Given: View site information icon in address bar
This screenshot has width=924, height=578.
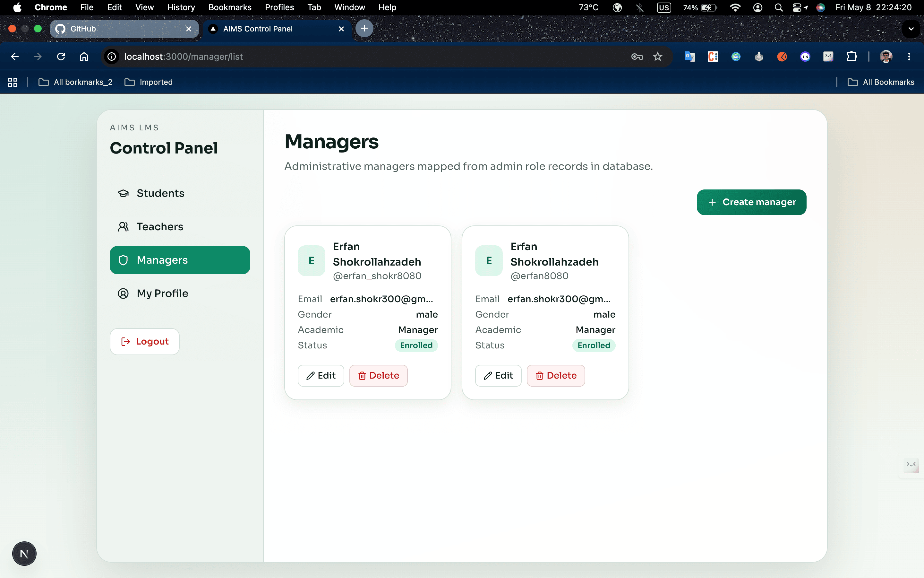Looking at the screenshot, I should tap(112, 57).
